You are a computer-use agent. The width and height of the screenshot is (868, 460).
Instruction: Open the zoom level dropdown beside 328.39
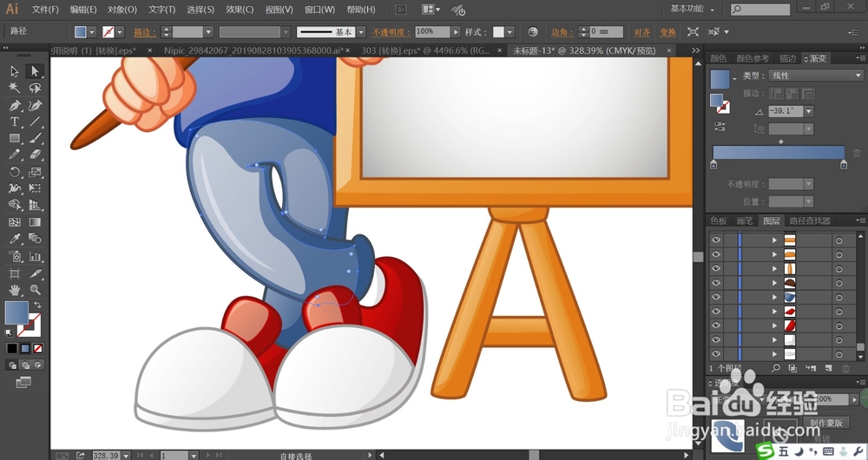tap(126, 456)
